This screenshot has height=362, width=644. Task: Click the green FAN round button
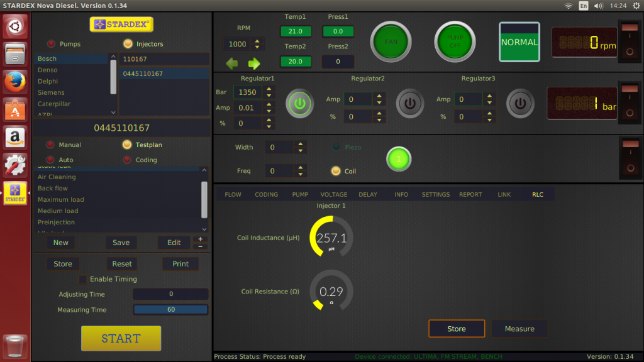tap(391, 42)
